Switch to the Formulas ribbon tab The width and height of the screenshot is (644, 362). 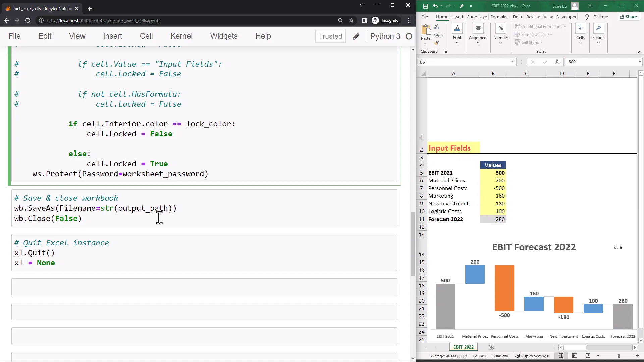(499, 17)
